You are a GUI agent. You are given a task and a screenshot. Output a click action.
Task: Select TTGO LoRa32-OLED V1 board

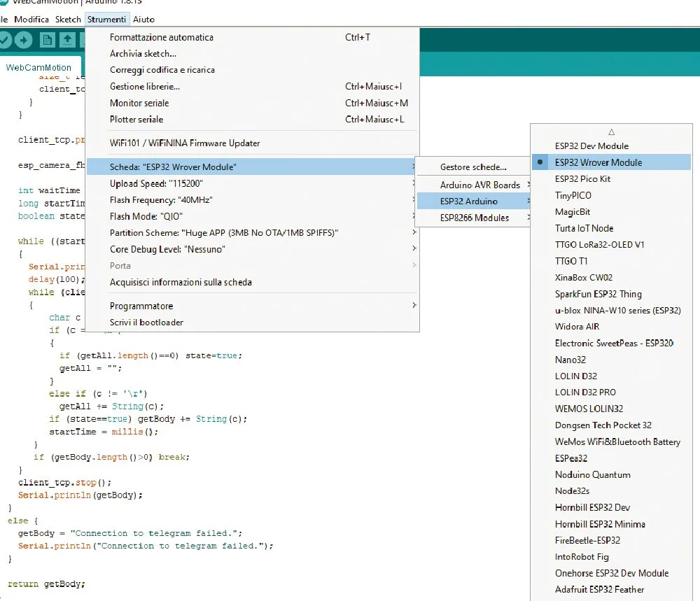click(611, 245)
